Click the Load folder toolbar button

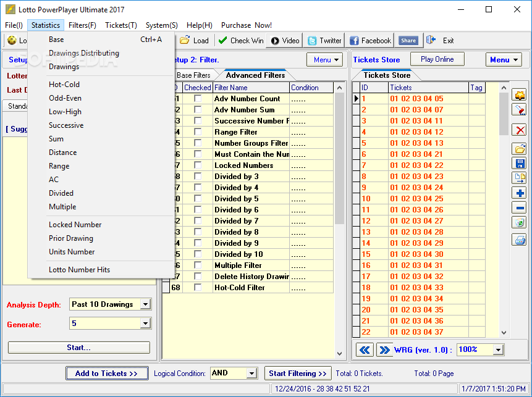[195, 41]
